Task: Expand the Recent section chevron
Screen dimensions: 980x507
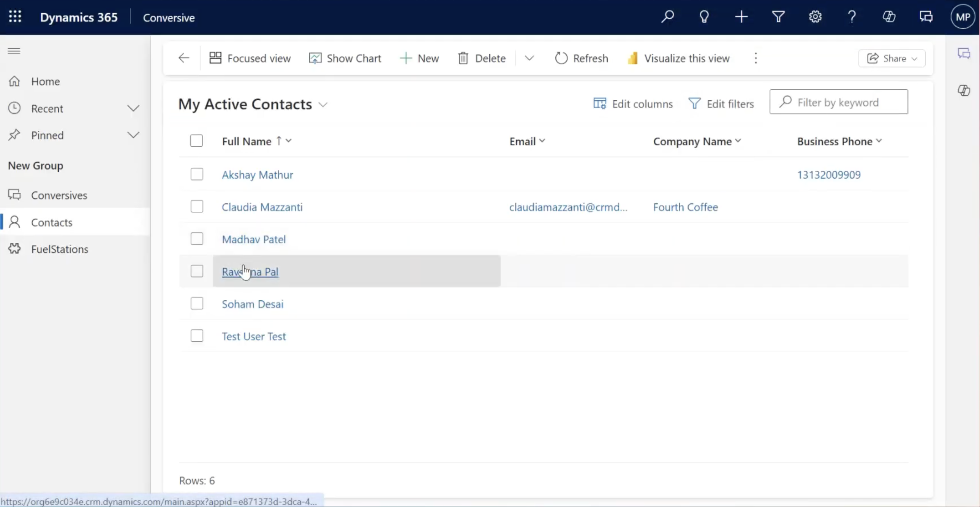Action: coord(133,108)
